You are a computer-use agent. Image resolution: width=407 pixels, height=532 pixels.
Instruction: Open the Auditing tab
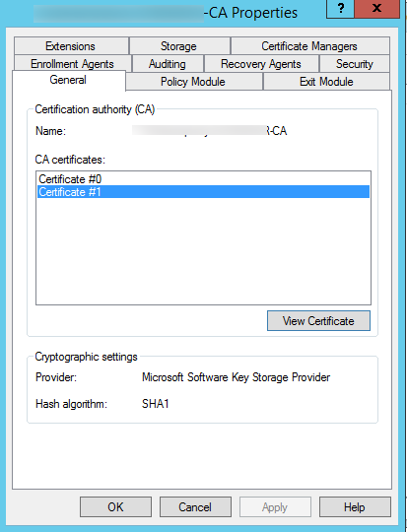point(168,64)
